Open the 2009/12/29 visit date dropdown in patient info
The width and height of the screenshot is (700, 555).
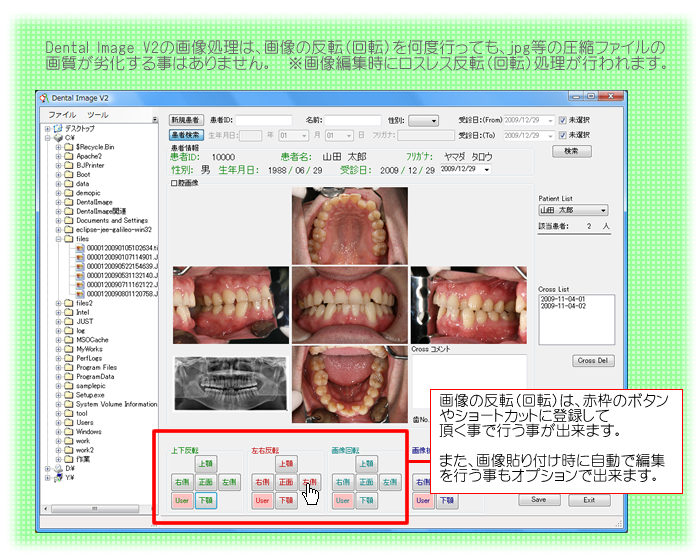point(487,170)
